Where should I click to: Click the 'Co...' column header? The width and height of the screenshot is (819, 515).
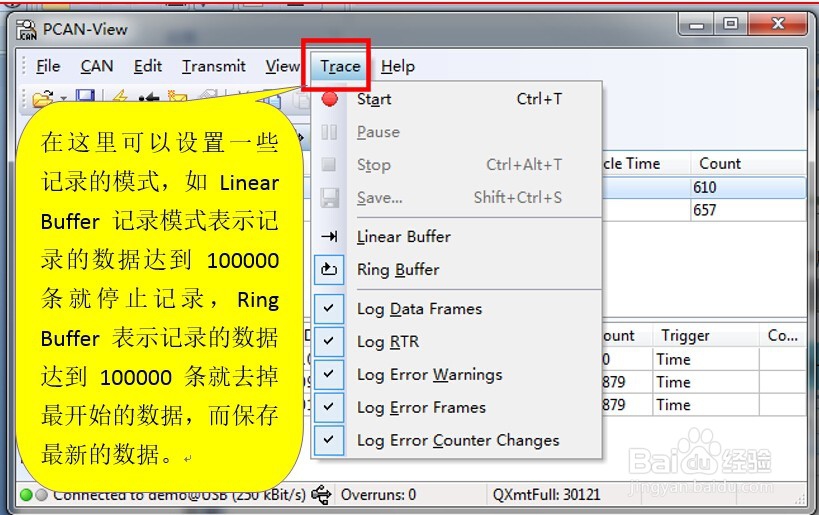coord(782,335)
